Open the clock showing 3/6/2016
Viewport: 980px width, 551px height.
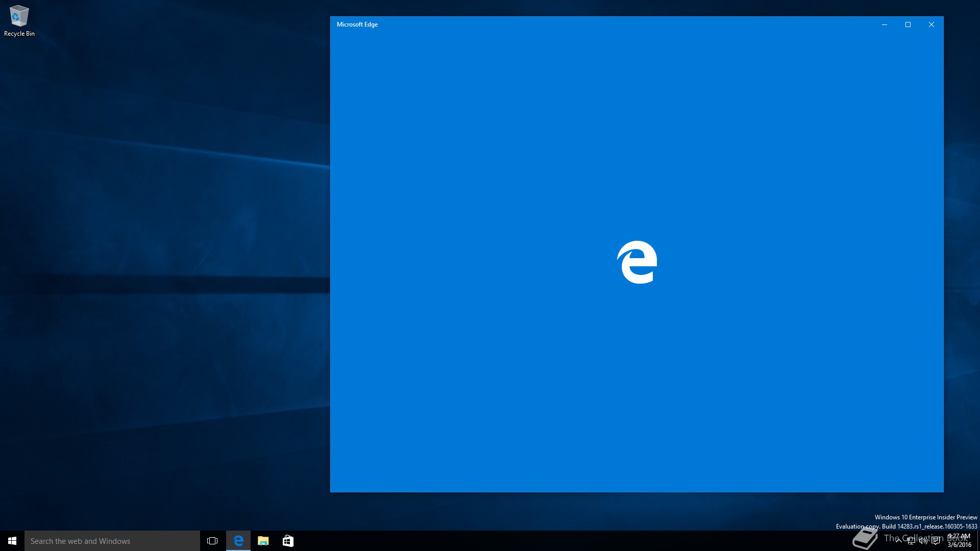959,541
